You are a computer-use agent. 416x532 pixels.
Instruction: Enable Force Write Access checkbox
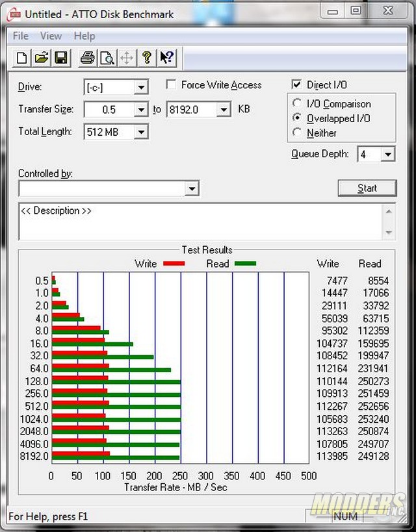tap(171, 84)
